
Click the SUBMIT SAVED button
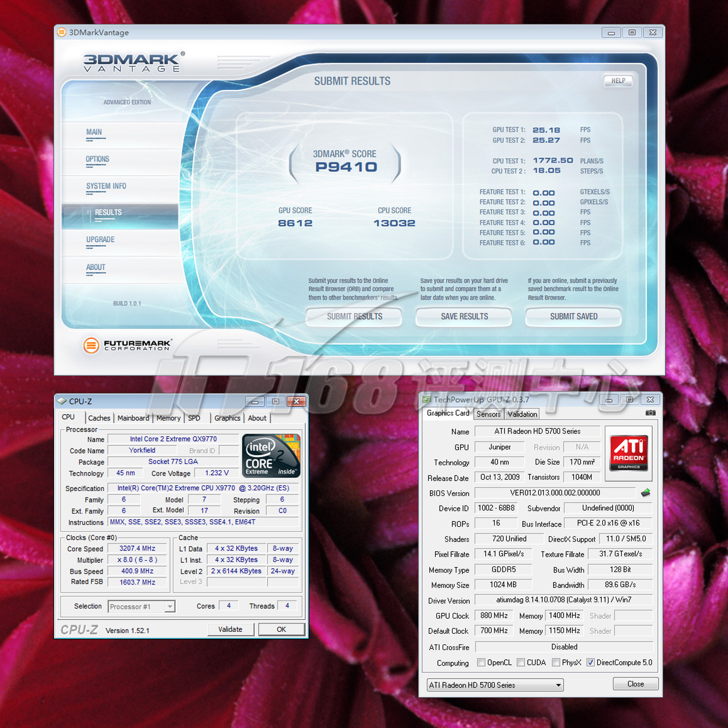pyautogui.click(x=573, y=317)
